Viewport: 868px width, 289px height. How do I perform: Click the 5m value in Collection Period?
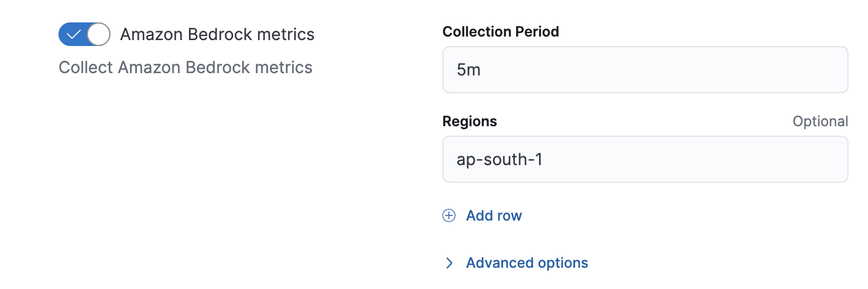[x=469, y=70]
